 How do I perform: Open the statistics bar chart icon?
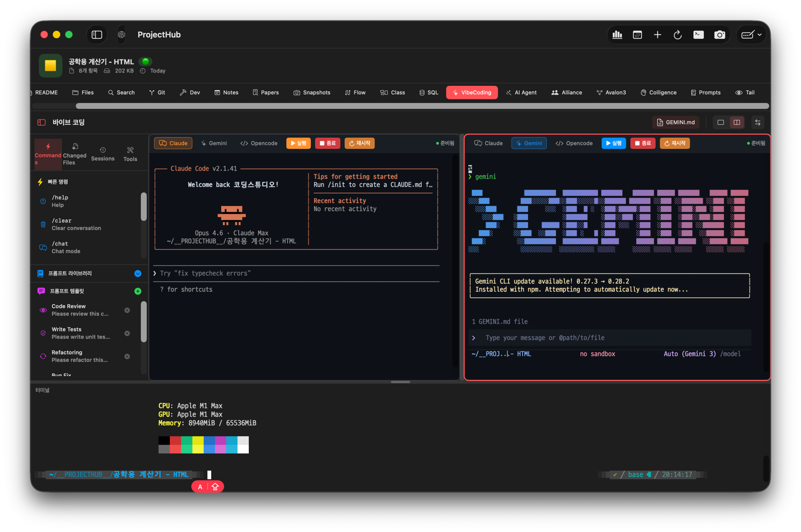[617, 35]
